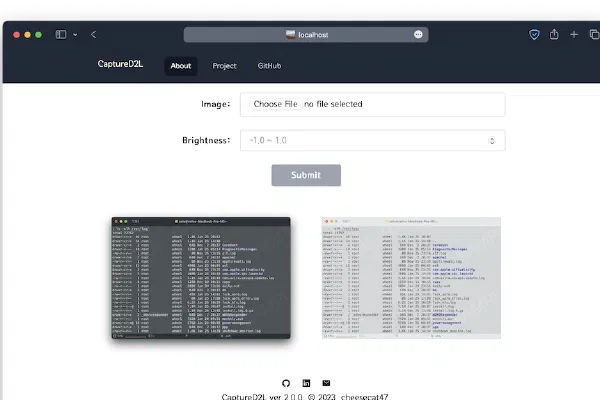The height and width of the screenshot is (400, 600).
Task: Go back with the browser back arrow
Action: click(x=93, y=34)
